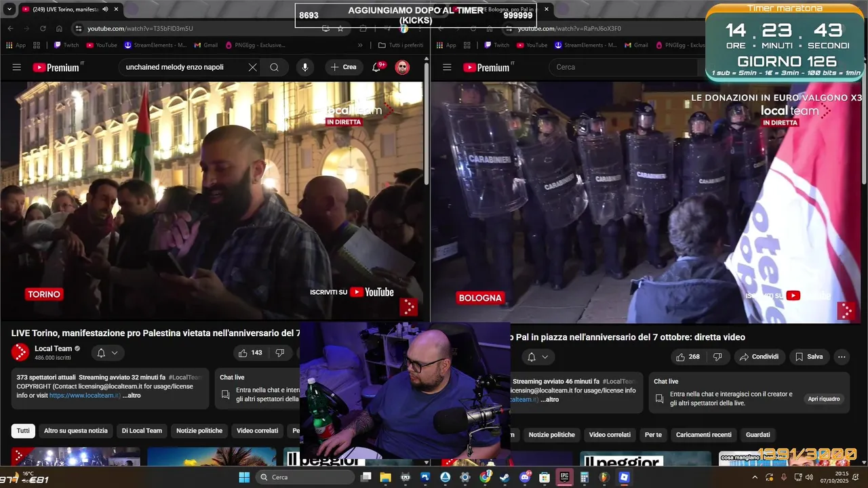Open the PNGEgg bookmark in left window
The height and width of the screenshot is (488, 868).
(257, 45)
